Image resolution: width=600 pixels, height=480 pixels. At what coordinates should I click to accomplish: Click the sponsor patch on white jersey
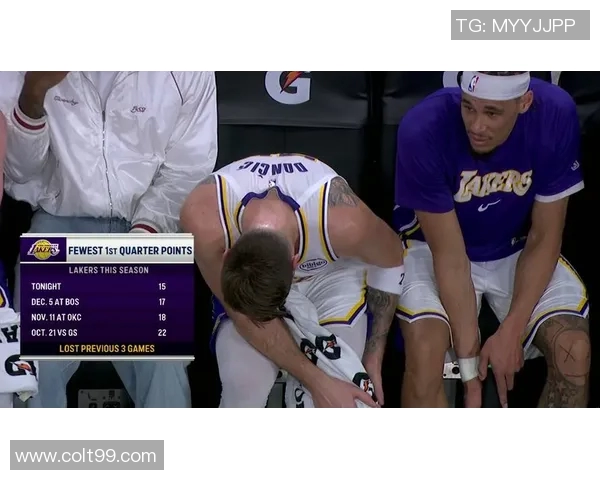(x=313, y=264)
